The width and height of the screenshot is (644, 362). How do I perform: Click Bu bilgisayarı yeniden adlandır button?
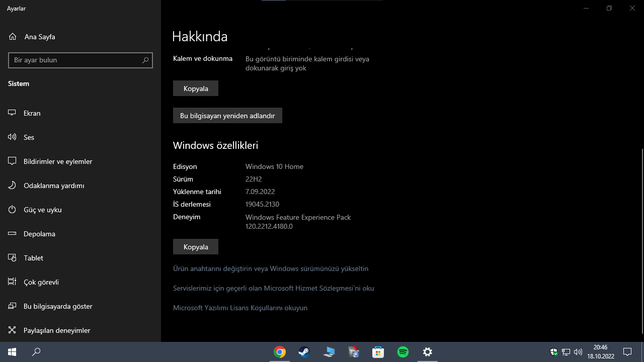coord(227,116)
